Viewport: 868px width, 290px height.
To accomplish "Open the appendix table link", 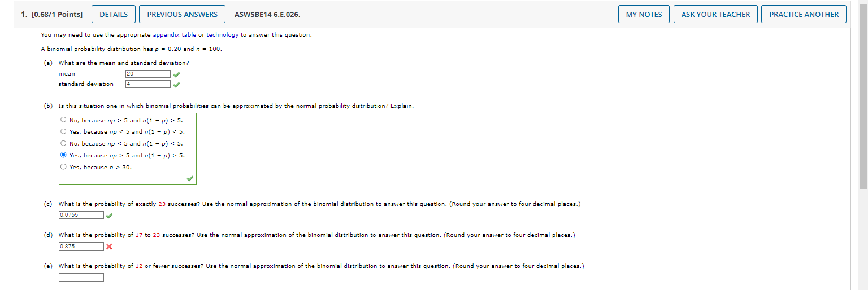I will coord(174,35).
